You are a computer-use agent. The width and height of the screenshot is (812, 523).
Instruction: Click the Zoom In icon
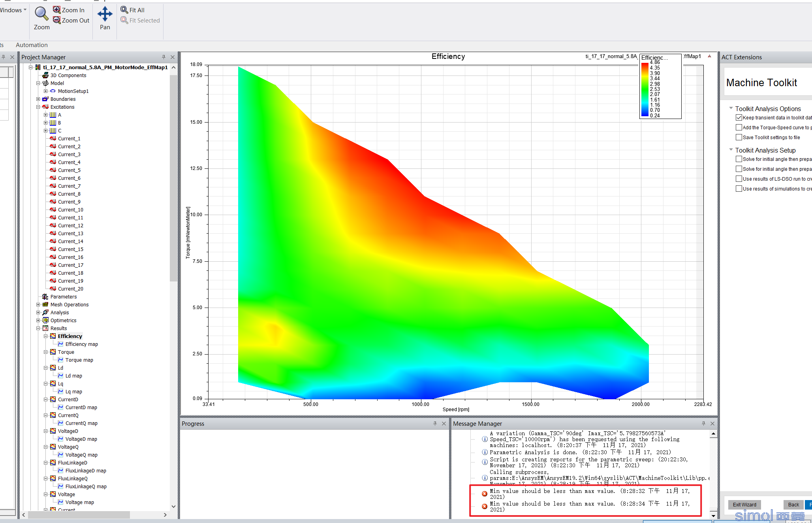coord(57,9)
